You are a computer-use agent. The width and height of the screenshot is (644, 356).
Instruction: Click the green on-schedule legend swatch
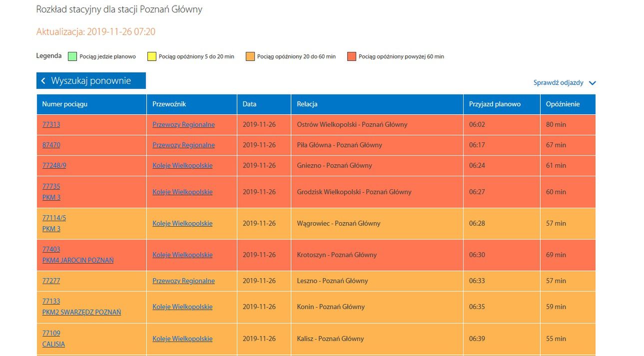[x=72, y=56]
